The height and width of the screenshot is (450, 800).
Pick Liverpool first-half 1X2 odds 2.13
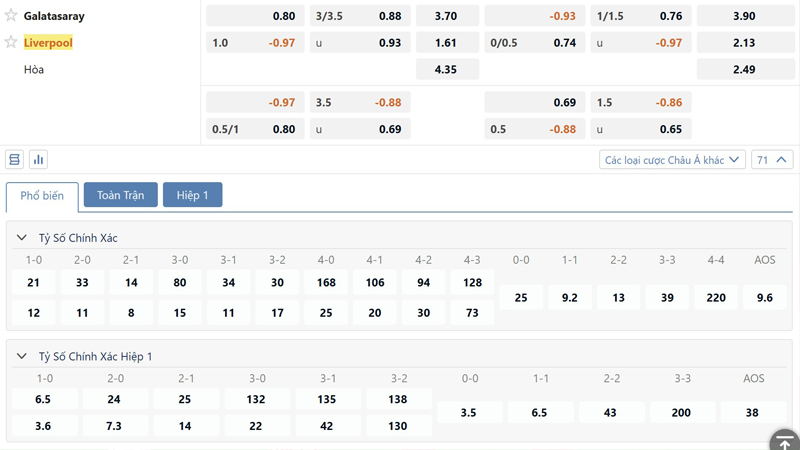click(x=745, y=42)
